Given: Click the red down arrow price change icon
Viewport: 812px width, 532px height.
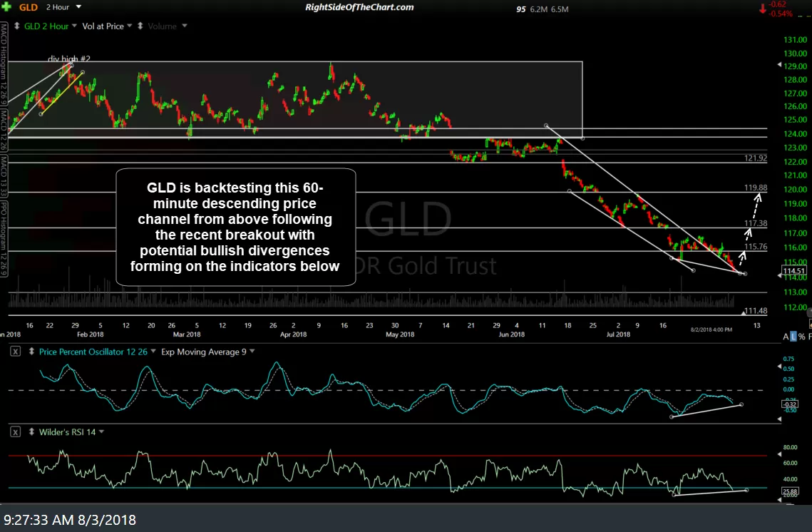Looking at the screenshot, I should [763, 9].
